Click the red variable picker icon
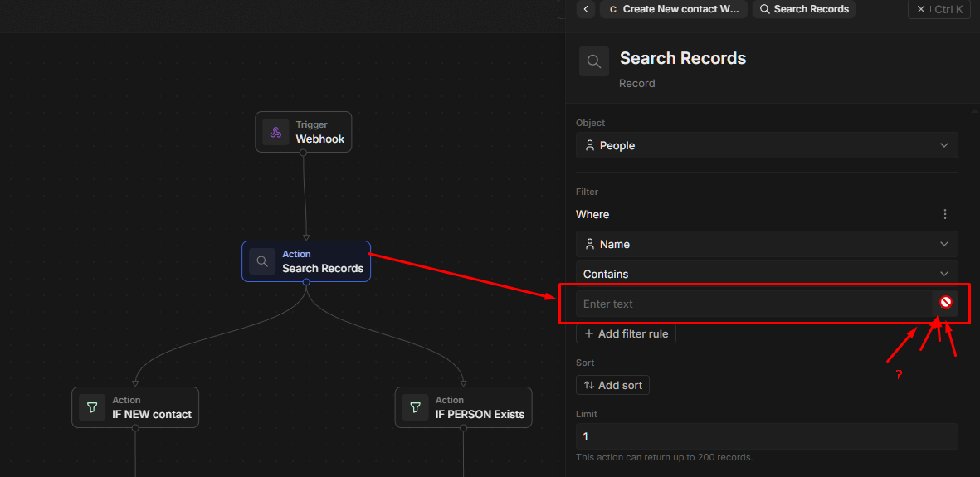Screen dimensions: 980x477 [x=945, y=303]
